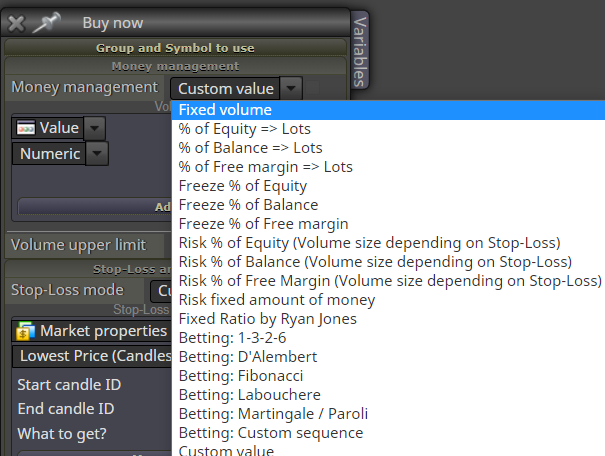Viewport: 605px width, 456px height.
Task: Select the Numeric combo box
Action: [x=49, y=154]
